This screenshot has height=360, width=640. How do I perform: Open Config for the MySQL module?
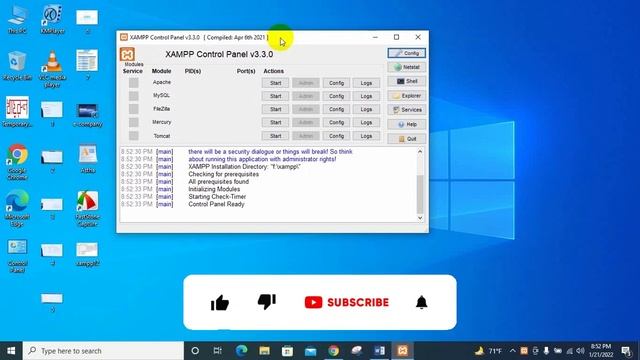tap(336, 96)
